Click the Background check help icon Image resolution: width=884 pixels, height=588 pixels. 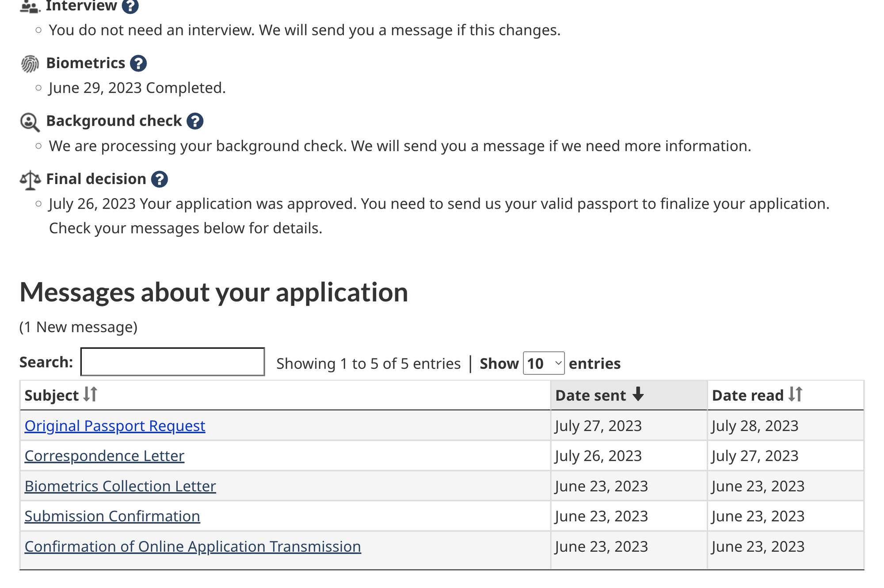coord(195,121)
